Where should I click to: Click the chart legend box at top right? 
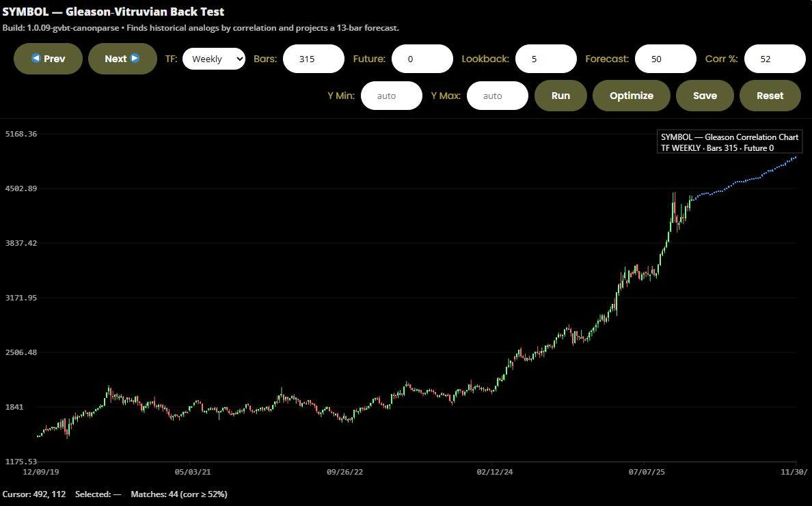(x=729, y=142)
